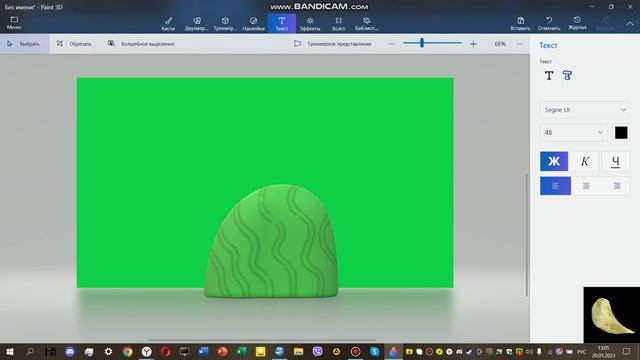Toggle underline (Ч) formatting
This screenshot has height=360, width=640.
616,161
